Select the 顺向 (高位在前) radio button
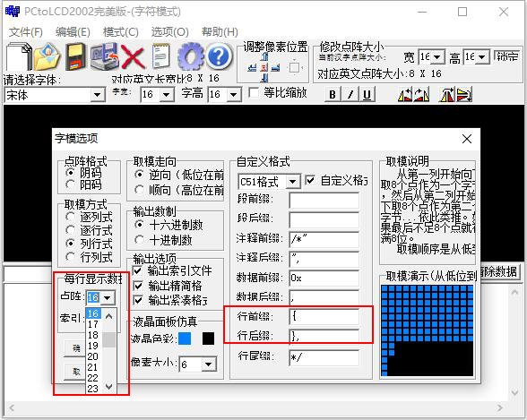Screen dimensions: 527x420 [139, 190]
